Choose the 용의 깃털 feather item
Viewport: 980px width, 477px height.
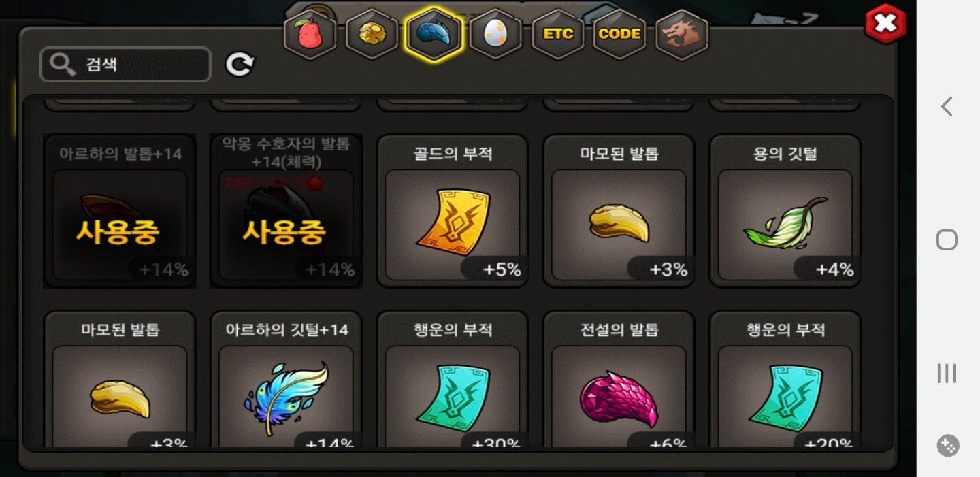click(x=785, y=211)
